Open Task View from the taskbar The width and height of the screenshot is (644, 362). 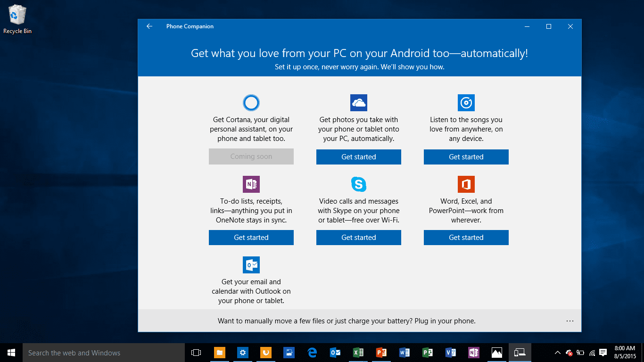click(x=196, y=353)
